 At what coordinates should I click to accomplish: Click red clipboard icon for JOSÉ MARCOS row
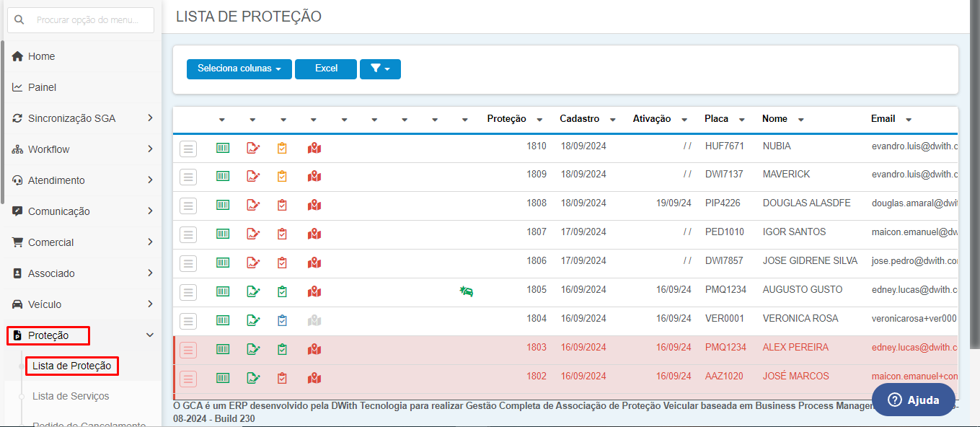pos(282,378)
